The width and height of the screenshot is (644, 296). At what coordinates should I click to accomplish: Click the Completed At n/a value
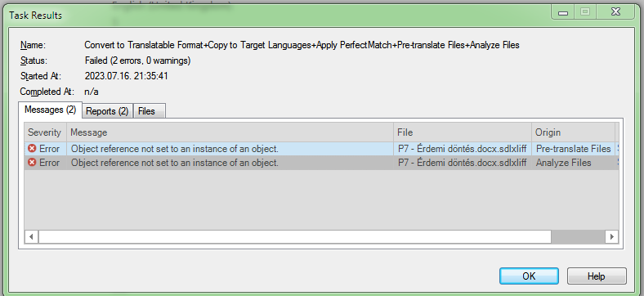pos(92,92)
